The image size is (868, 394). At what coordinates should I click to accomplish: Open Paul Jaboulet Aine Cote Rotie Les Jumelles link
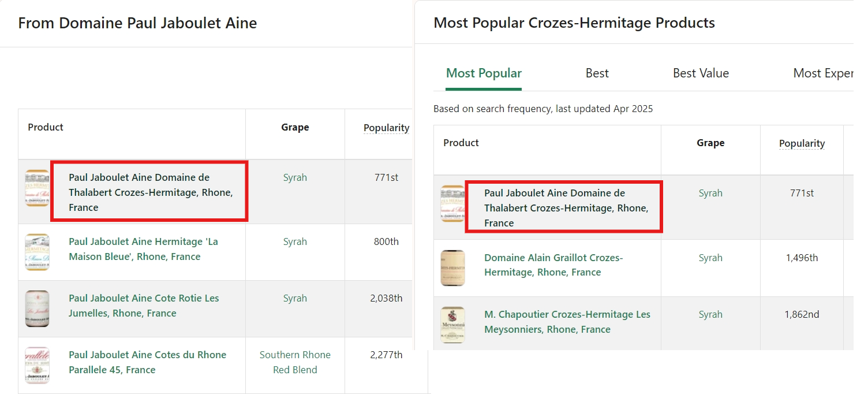click(144, 306)
